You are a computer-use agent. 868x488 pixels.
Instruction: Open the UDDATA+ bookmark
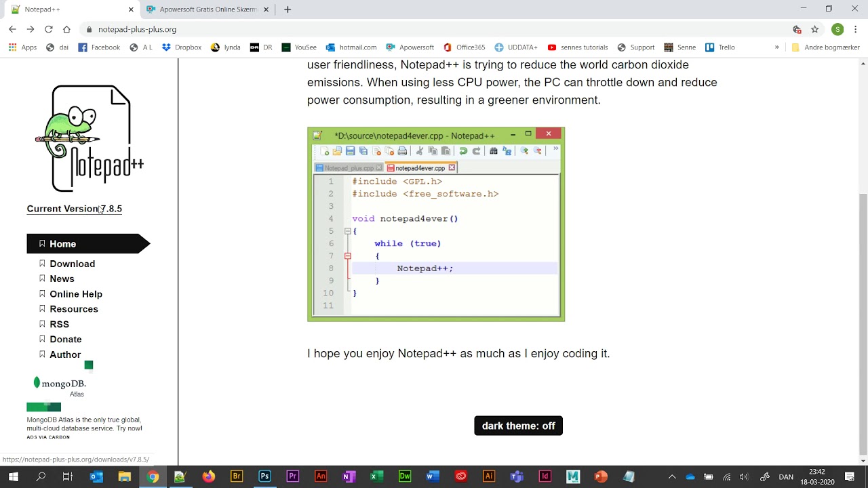pyautogui.click(x=516, y=47)
